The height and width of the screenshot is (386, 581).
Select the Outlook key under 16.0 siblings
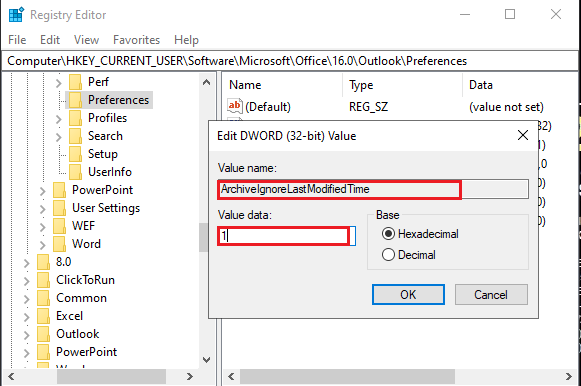pos(78,334)
